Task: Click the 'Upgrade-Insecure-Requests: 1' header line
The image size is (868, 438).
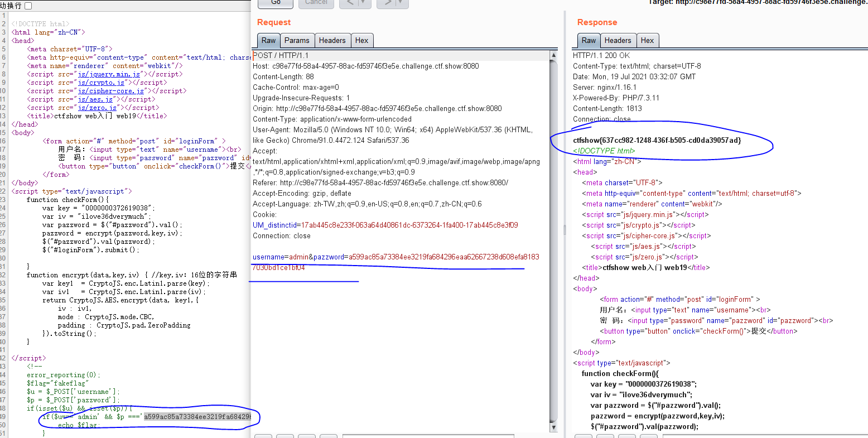Action: (301, 98)
